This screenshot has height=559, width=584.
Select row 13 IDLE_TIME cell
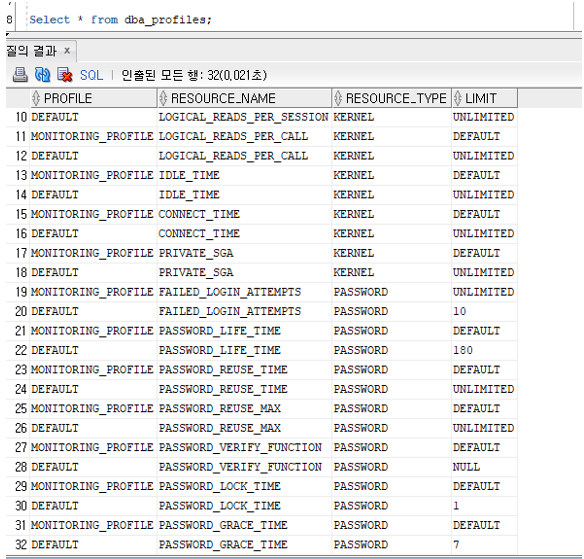coord(244,175)
